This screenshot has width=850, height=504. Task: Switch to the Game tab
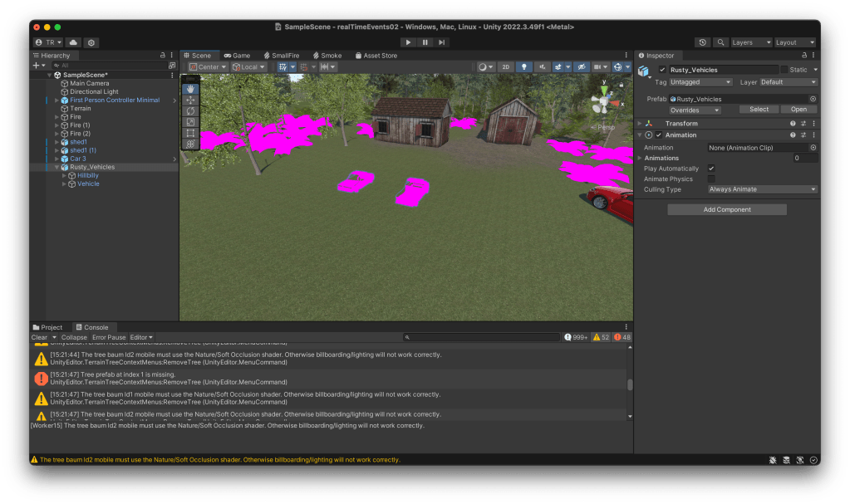tap(237, 56)
